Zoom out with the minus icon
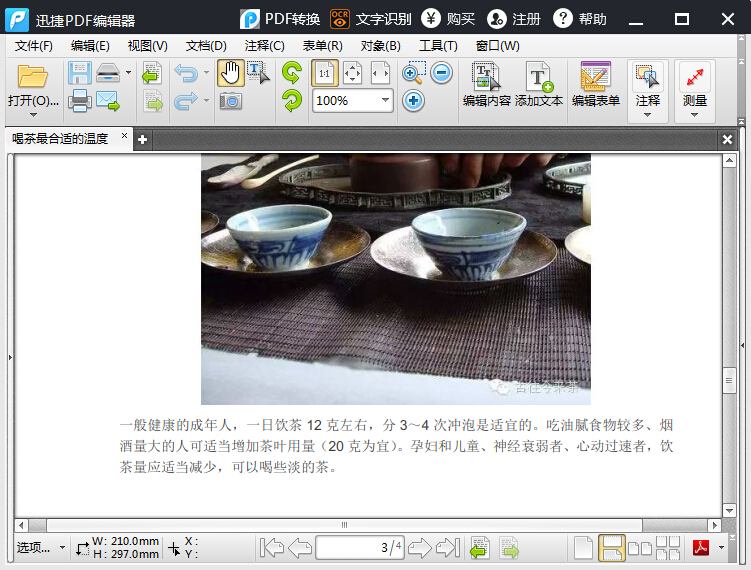 pos(441,73)
